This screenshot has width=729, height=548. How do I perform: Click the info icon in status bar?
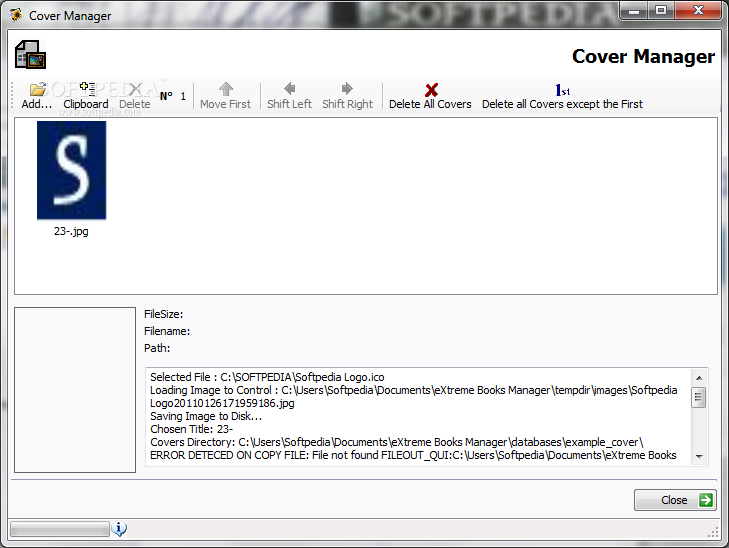click(119, 528)
